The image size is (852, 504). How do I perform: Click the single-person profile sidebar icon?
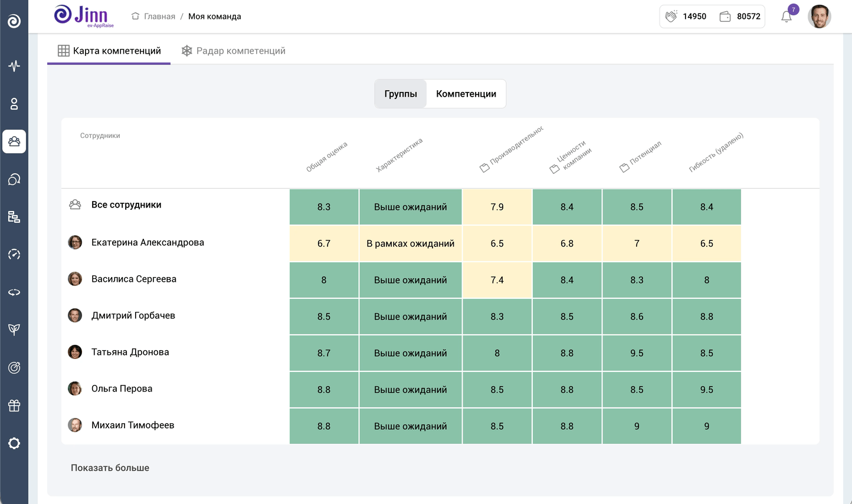(x=14, y=104)
